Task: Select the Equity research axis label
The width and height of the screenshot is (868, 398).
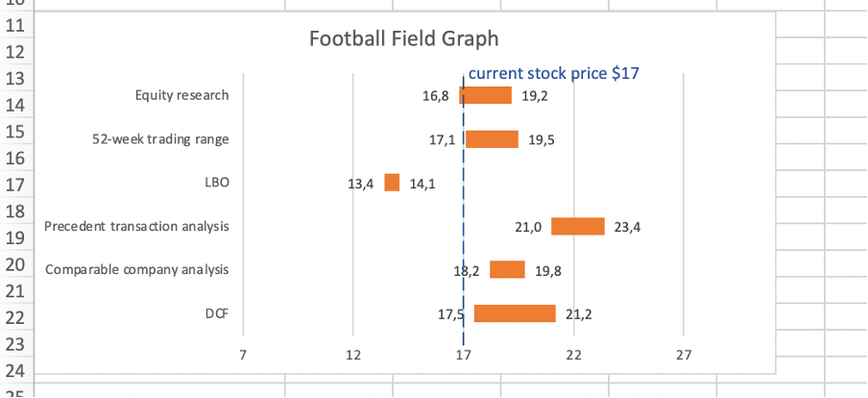Action: (182, 95)
